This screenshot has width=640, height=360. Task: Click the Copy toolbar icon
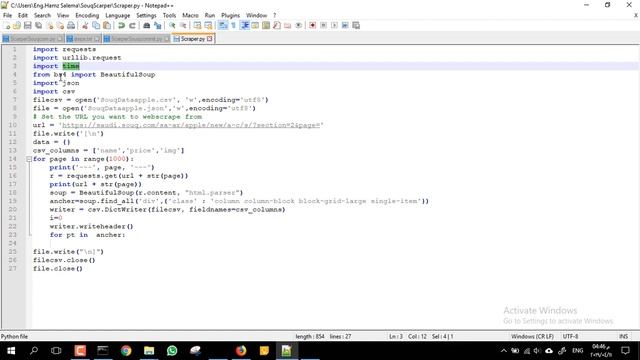[96, 25]
